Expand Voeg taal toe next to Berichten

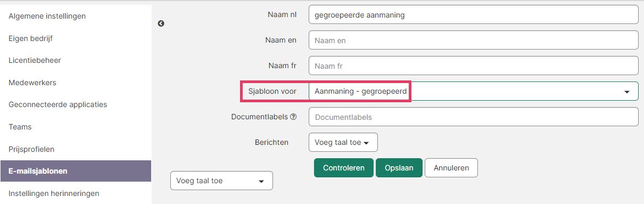pos(343,142)
